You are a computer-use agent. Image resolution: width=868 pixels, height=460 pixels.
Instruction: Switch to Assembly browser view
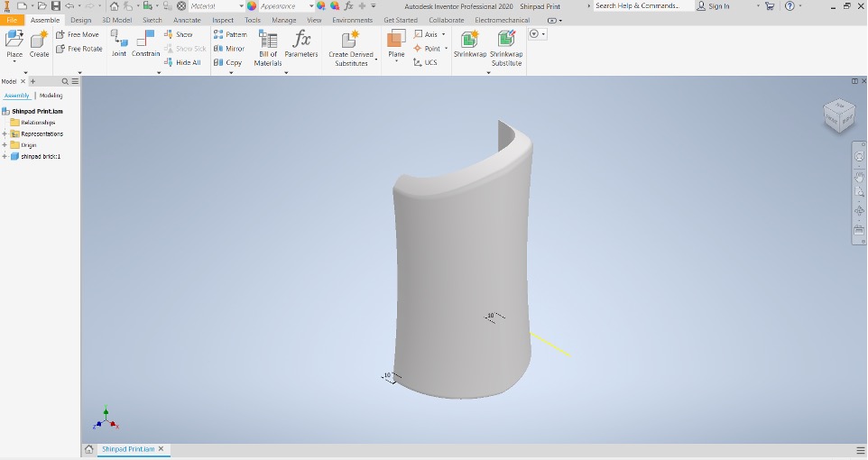tap(16, 96)
